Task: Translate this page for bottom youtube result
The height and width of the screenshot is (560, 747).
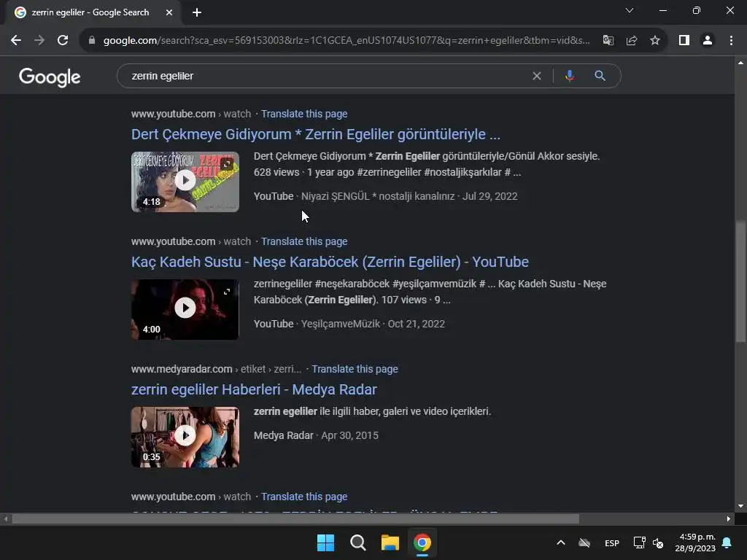Action: click(304, 497)
